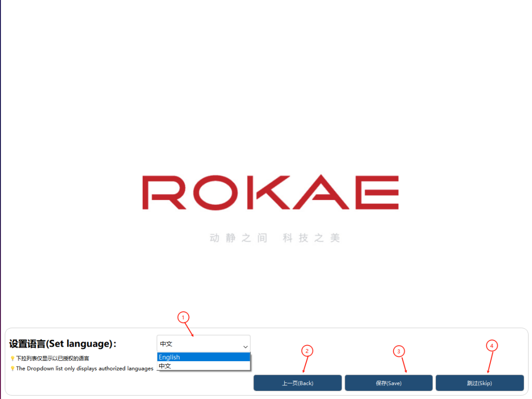Click the 设置语言(Set language) label
The image size is (532, 399).
pyautogui.click(x=63, y=344)
